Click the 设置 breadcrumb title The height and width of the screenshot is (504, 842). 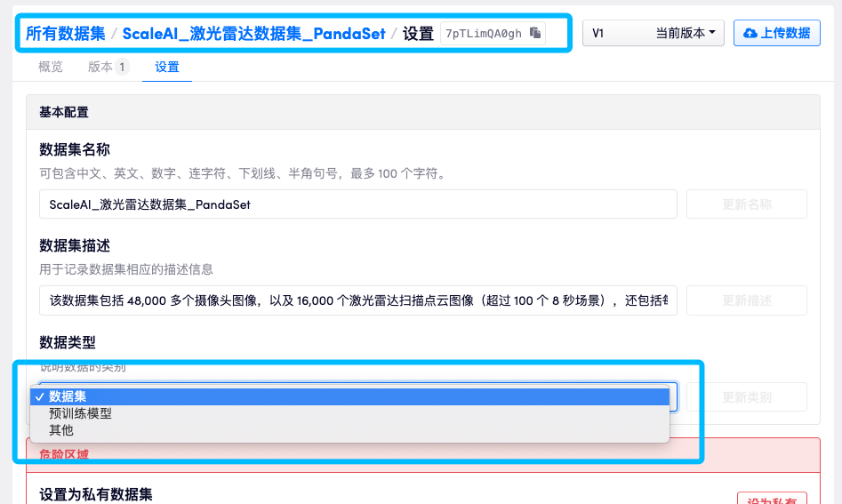(418, 33)
